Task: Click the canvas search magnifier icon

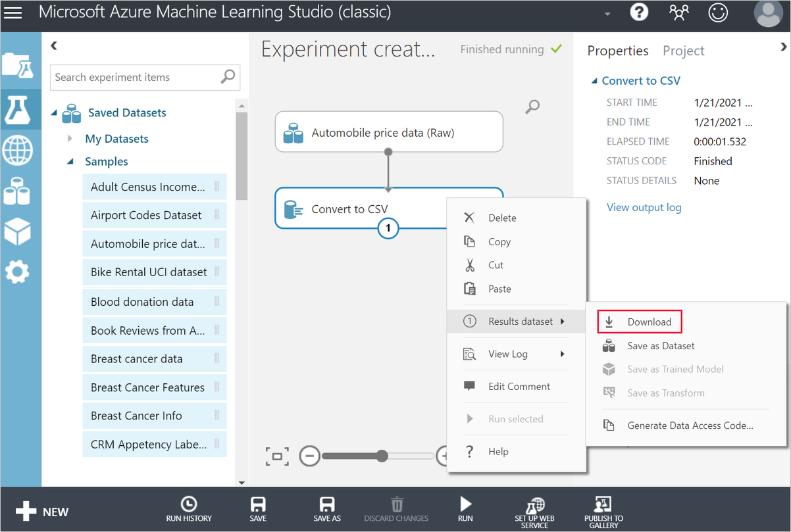Action: [x=533, y=107]
